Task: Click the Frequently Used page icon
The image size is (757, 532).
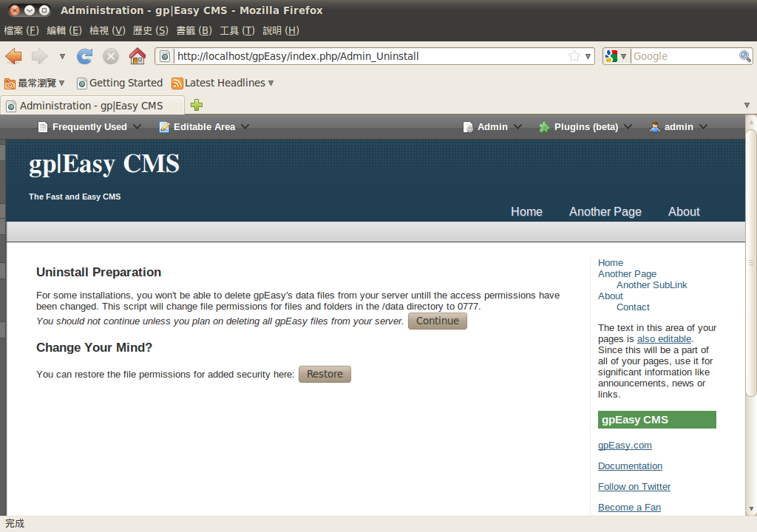Action: pyautogui.click(x=42, y=127)
